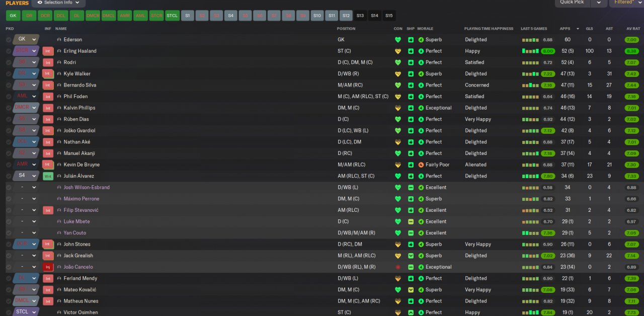
Task: Click the Int badge for Filip Stevanović
Action: (x=48, y=210)
